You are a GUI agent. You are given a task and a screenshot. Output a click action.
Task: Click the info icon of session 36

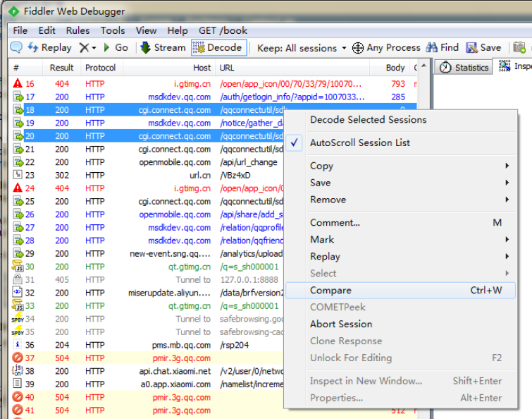coord(18,345)
